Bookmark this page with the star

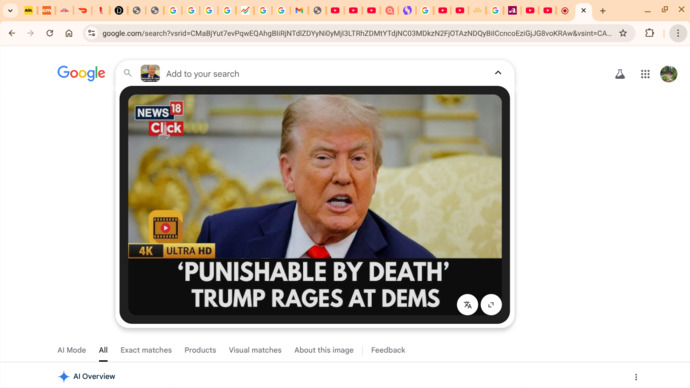623,33
